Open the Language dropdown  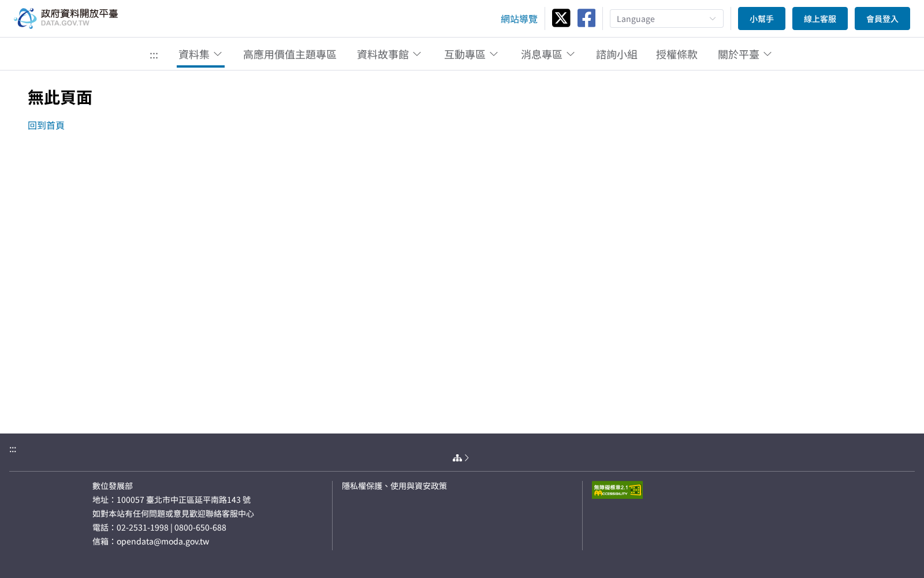click(666, 18)
